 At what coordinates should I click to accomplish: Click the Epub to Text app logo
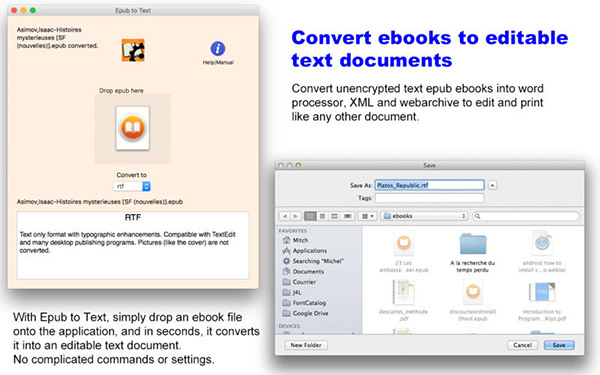pos(133,50)
